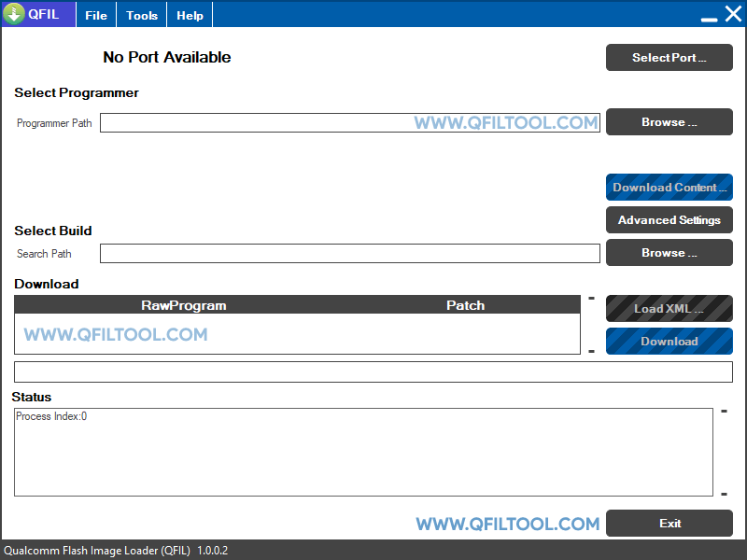Click the Search Path input field
747x560 pixels.
point(350,253)
